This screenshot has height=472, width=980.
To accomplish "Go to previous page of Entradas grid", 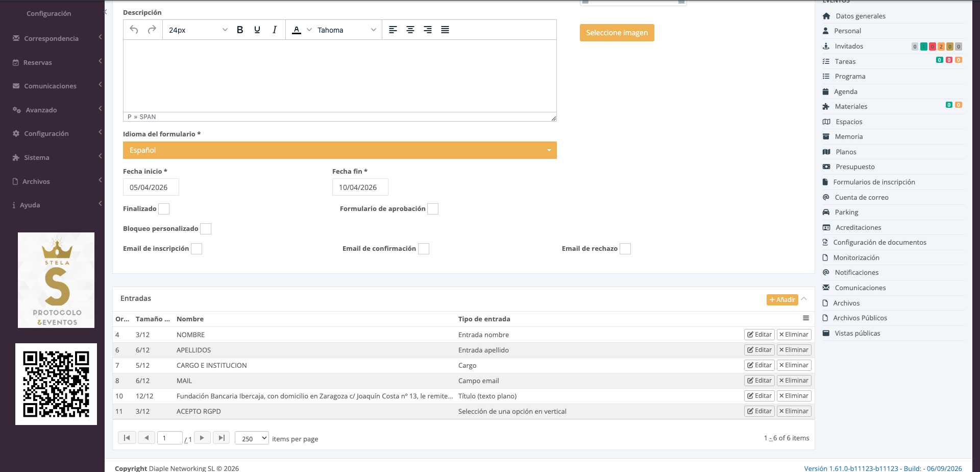I will (x=146, y=438).
